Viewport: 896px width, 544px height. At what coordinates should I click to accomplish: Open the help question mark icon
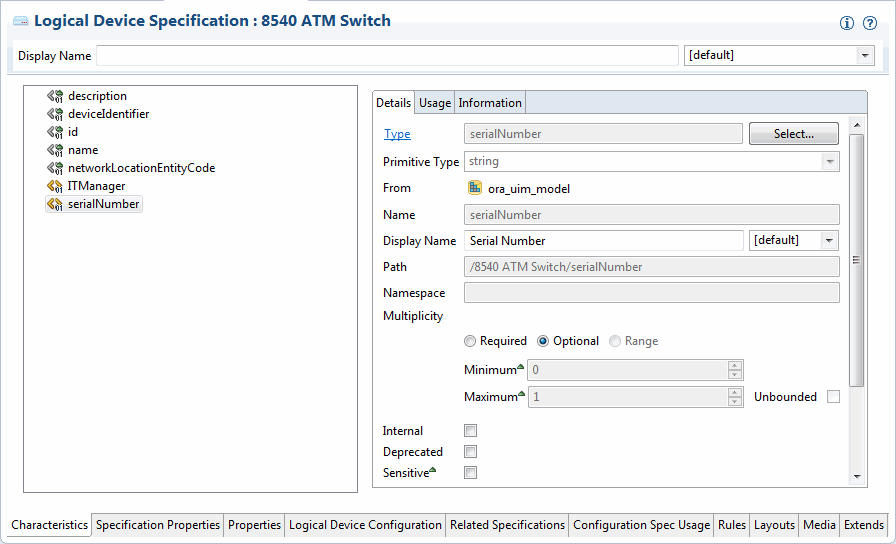click(x=870, y=24)
